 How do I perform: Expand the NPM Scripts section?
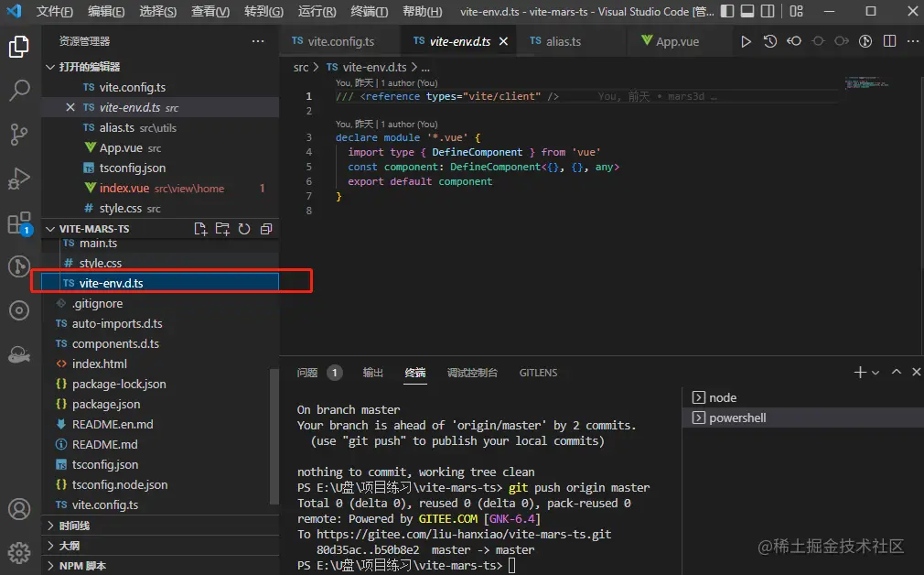(x=50, y=566)
